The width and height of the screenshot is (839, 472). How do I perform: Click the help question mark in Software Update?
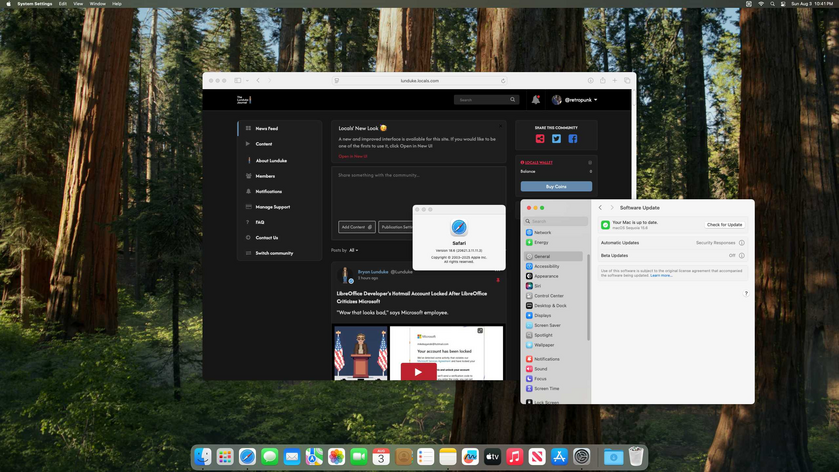click(746, 293)
